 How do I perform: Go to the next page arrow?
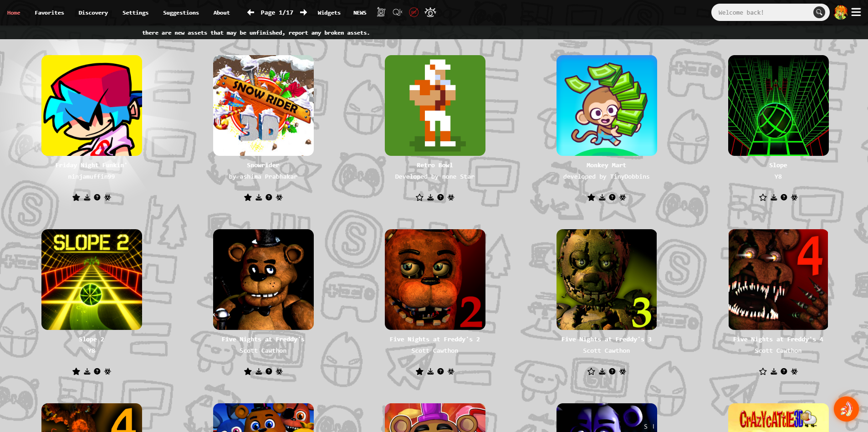tap(303, 12)
